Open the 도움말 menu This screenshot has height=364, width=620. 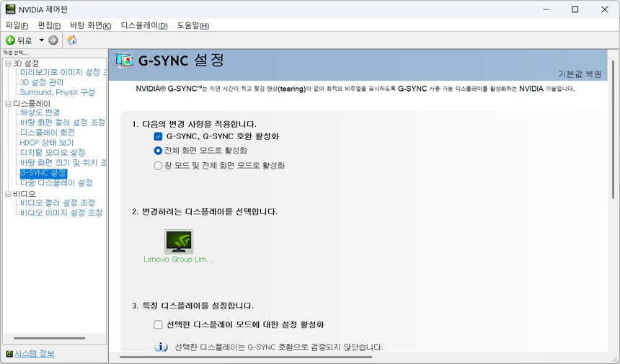point(192,25)
